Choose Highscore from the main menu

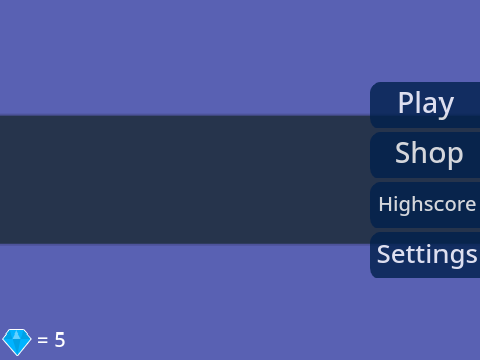425,205
